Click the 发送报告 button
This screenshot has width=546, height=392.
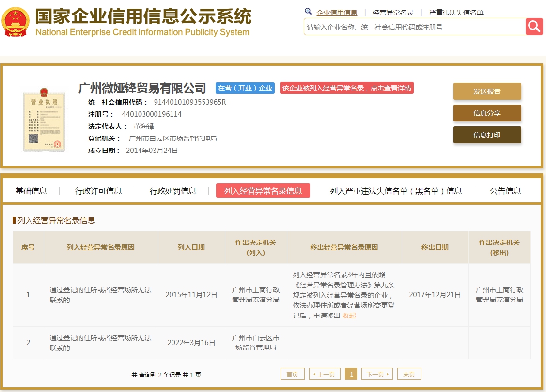487,91
